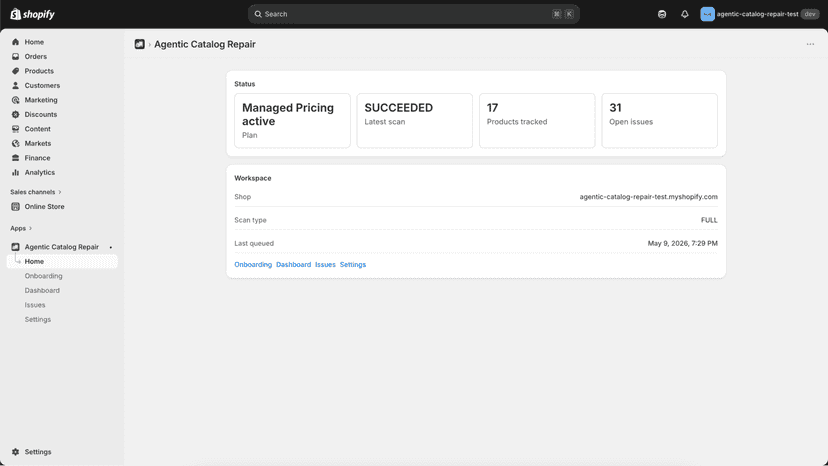Click the Finance bank icon
The height and width of the screenshot is (466, 828).
(15, 158)
